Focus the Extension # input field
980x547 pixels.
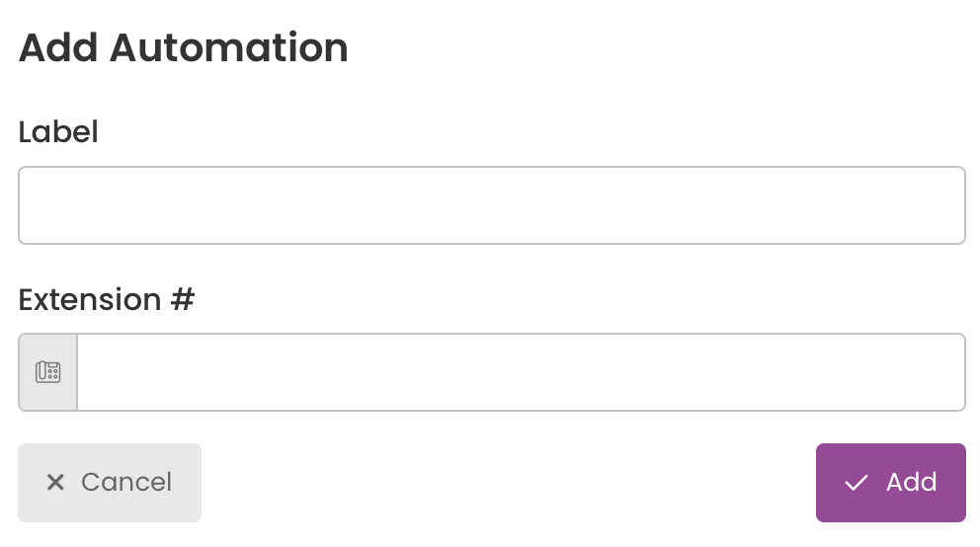[x=522, y=372]
